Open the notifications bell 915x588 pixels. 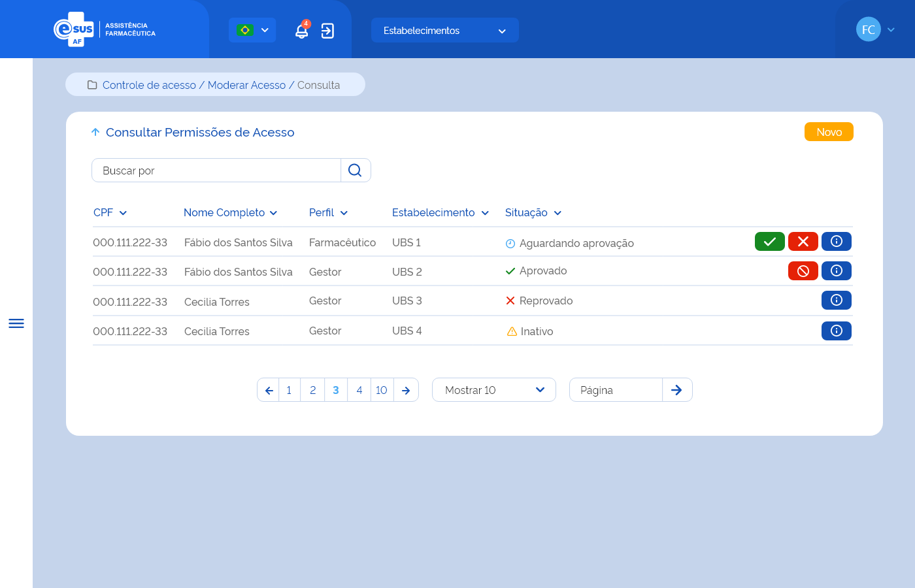click(302, 30)
